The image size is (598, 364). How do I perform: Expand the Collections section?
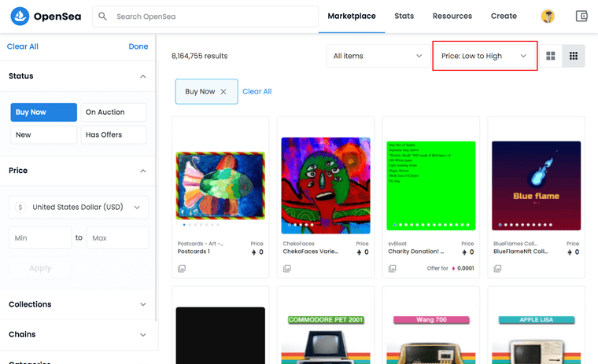(143, 304)
